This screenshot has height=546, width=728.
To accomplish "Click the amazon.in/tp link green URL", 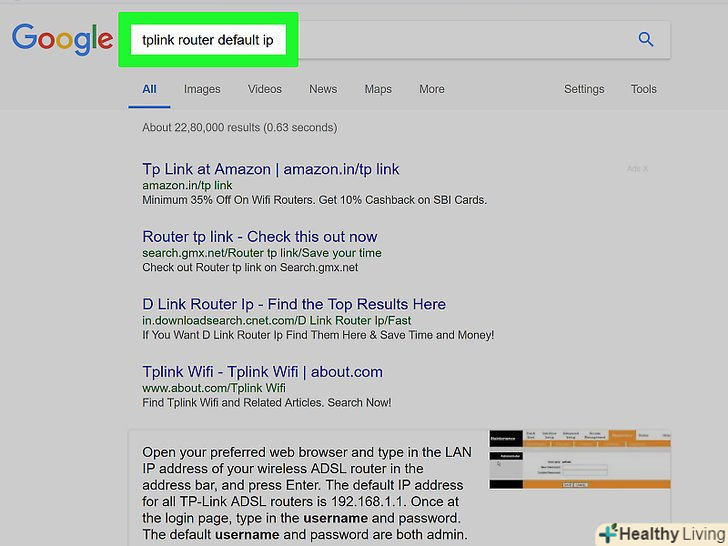I will pyautogui.click(x=187, y=185).
